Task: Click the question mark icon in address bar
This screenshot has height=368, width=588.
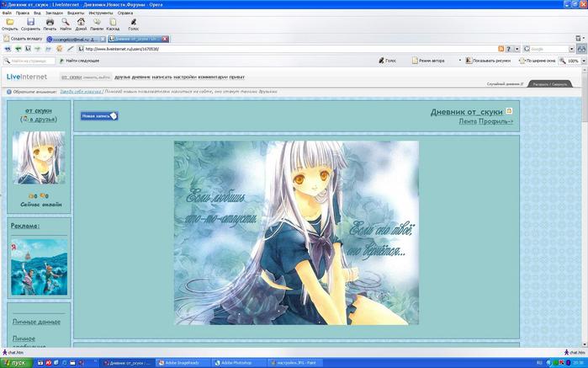Action: [x=508, y=49]
